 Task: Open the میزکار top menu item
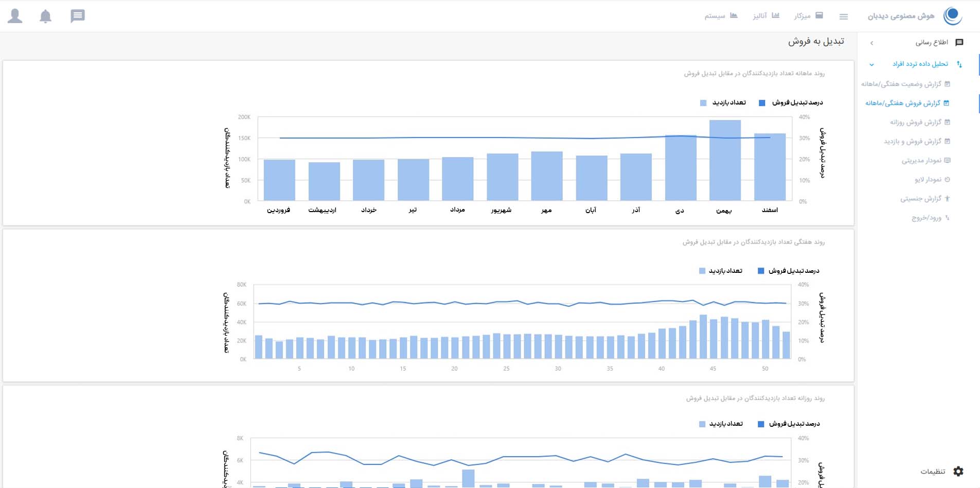coord(808,16)
